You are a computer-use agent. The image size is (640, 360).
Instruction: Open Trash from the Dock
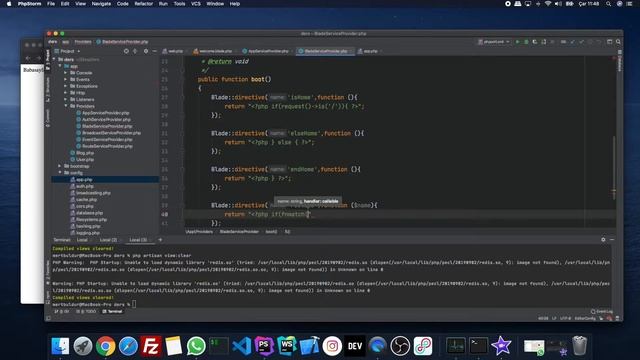point(580,345)
